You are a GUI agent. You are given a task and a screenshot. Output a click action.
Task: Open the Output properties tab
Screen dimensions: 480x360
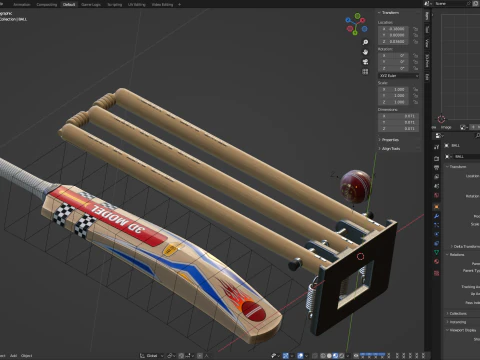point(436,167)
